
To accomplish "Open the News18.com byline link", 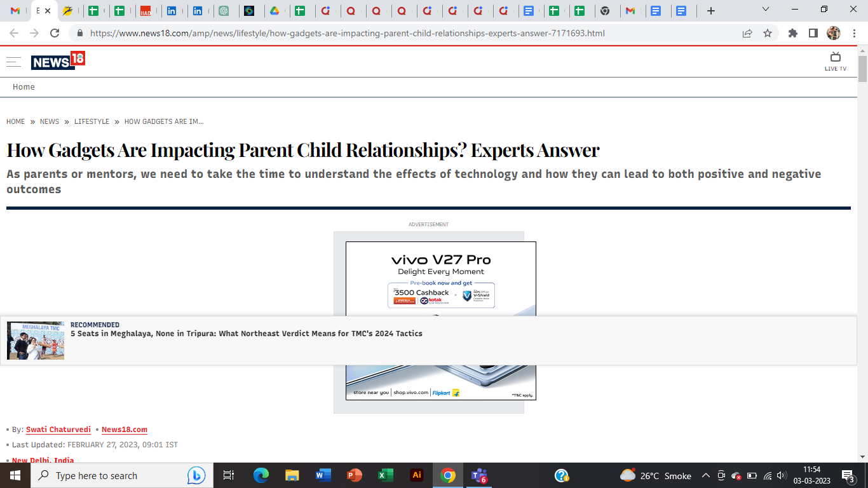I will [x=125, y=430].
